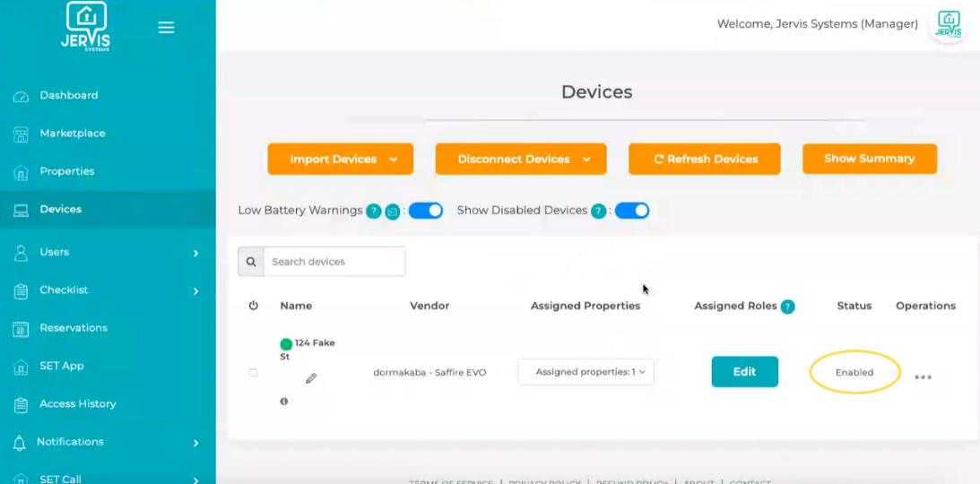This screenshot has height=484, width=980.
Task: Click the 124 Fake St device name
Action: click(308, 350)
